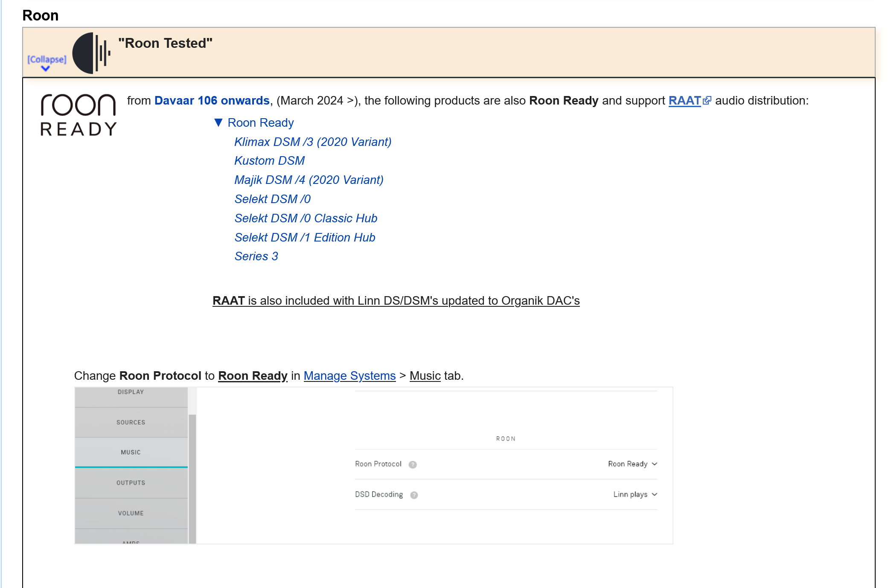The width and height of the screenshot is (891, 588).
Task: Open the Series 3 product link
Action: (256, 256)
